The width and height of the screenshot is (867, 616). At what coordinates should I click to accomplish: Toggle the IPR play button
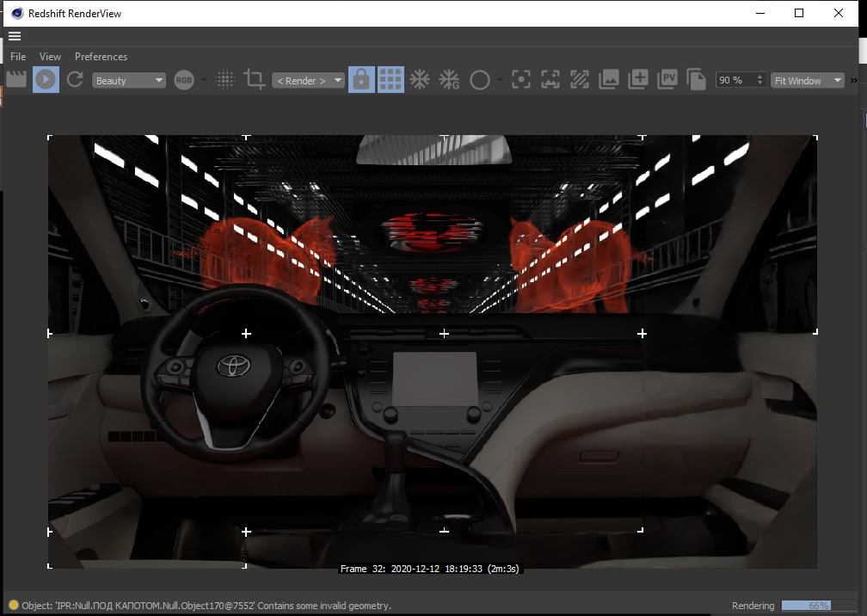[x=46, y=80]
